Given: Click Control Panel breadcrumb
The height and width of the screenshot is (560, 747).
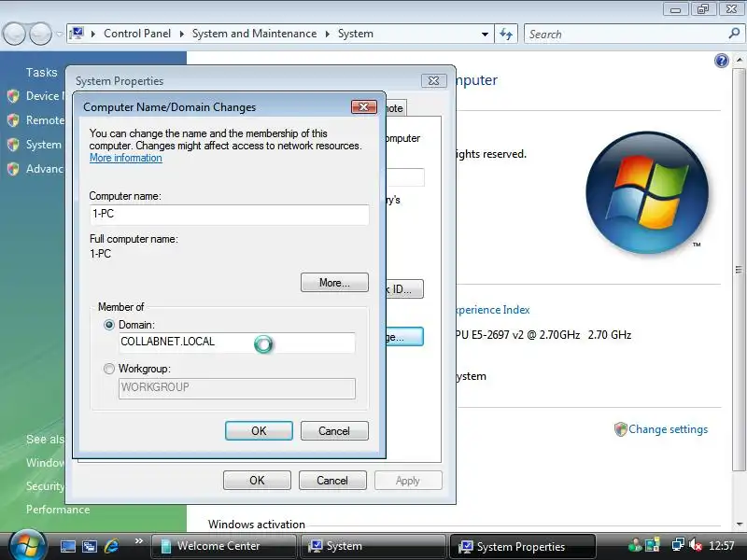Looking at the screenshot, I should pos(137,34).
